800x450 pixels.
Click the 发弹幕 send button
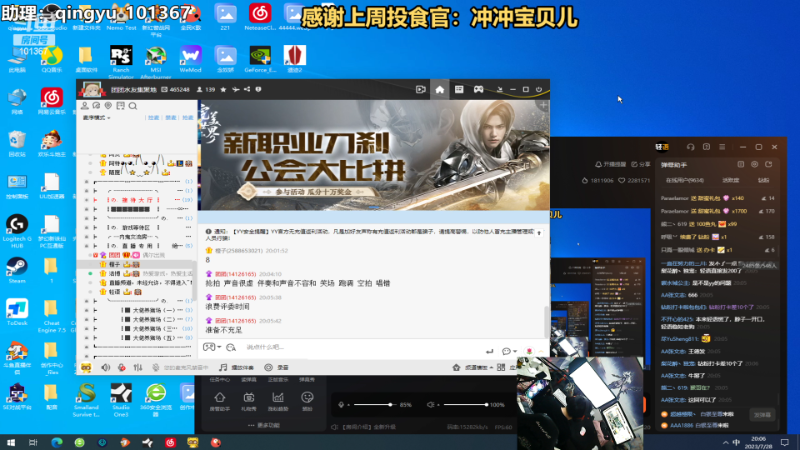pyautogui.click(x=762, y=415)
